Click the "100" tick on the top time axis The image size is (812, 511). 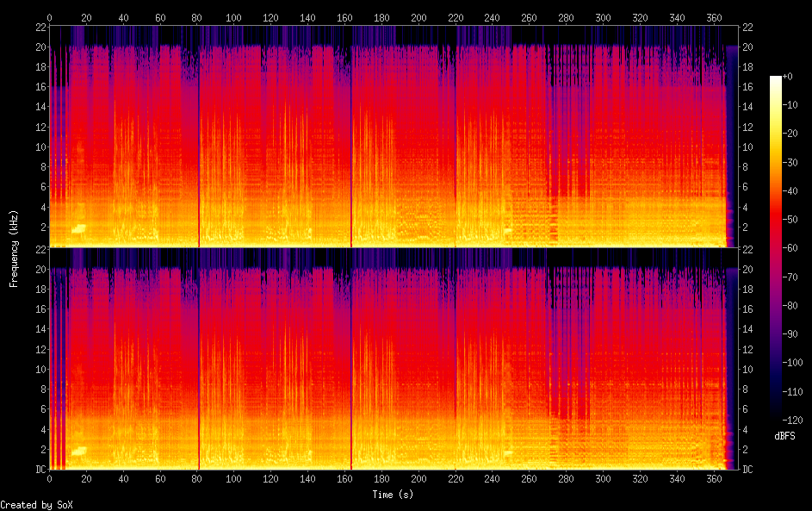pos(233,17)
